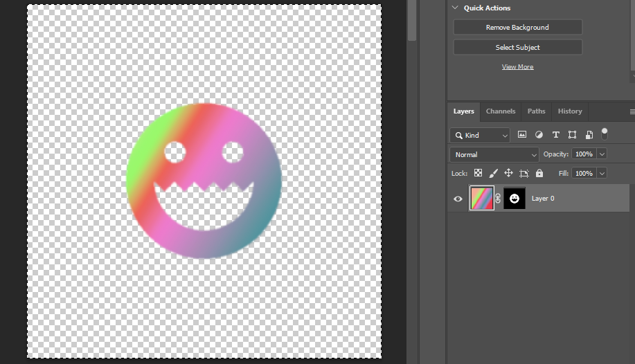The image size is (635, 364).
Task: Hide Layer 0 with eye icon
Action: [458, 199]
